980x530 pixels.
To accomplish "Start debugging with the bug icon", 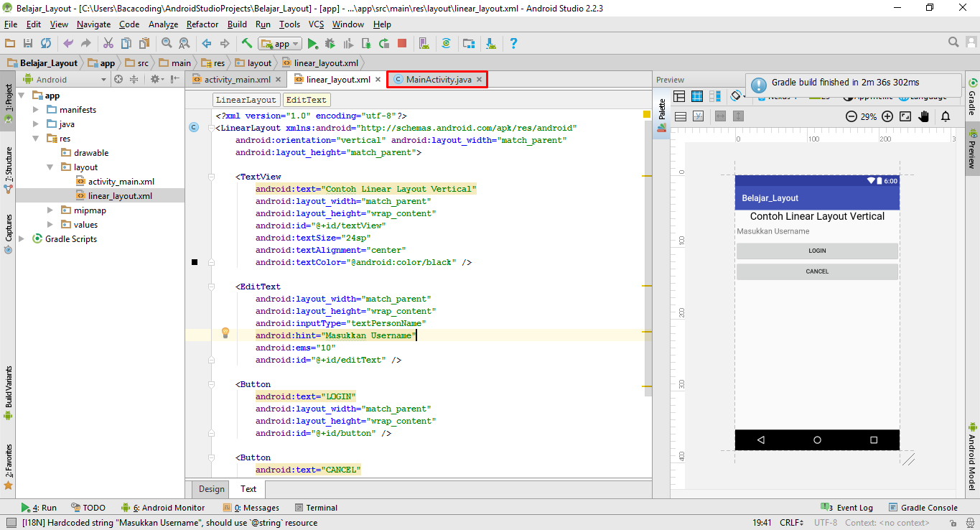I will (x=330, y=43).
